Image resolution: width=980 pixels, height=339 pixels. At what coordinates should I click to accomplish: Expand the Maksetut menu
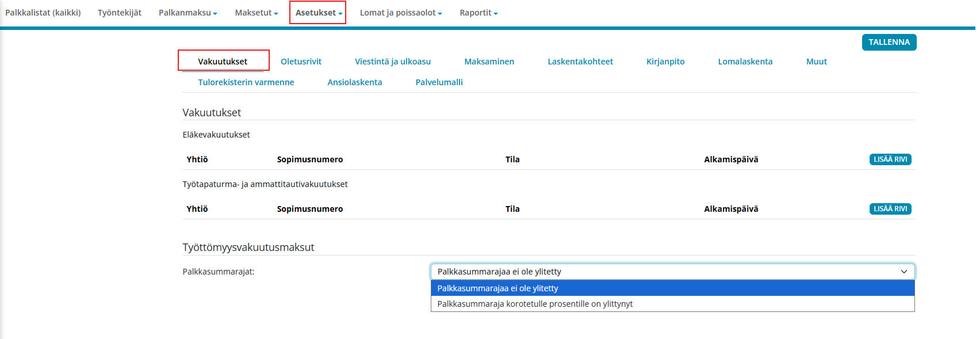256,13
